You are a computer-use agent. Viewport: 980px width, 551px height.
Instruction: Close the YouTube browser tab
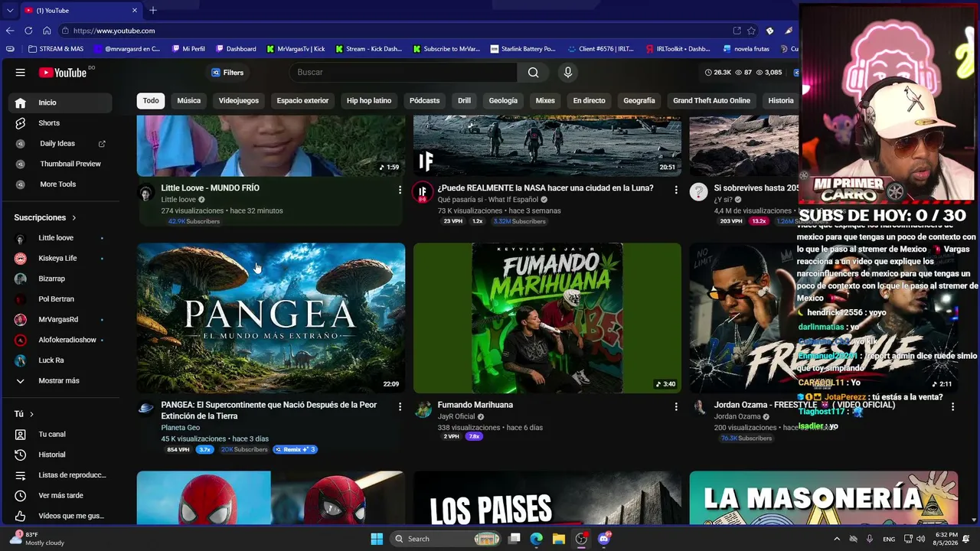135,11
